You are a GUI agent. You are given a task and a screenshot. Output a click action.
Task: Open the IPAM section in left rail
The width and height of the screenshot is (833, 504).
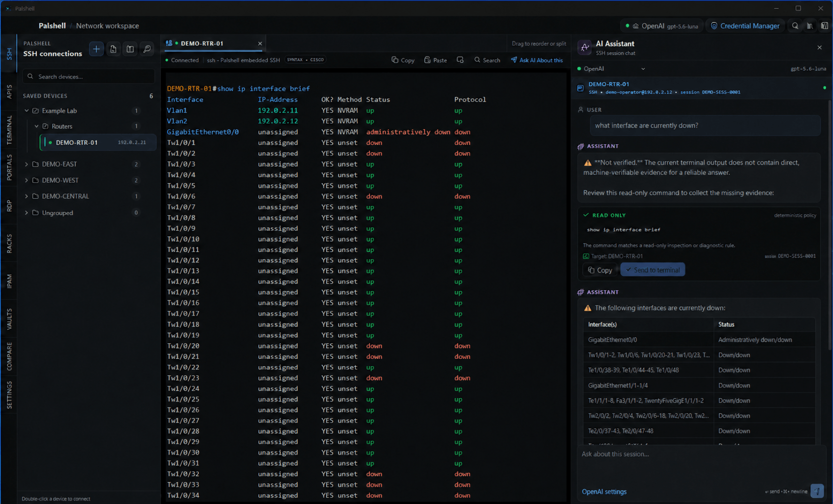[9, 281]
